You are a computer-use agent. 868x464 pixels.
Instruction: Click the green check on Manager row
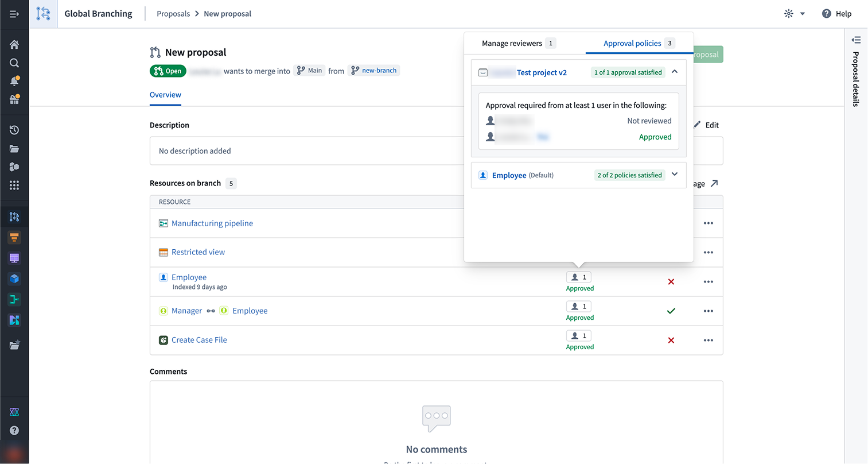(671, 311)
